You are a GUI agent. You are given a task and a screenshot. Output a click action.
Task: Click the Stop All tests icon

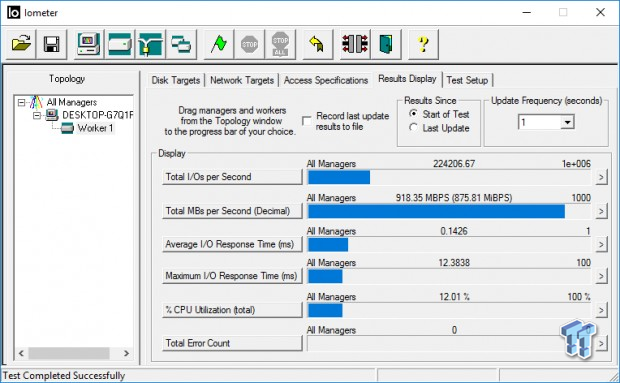point(280,44)
